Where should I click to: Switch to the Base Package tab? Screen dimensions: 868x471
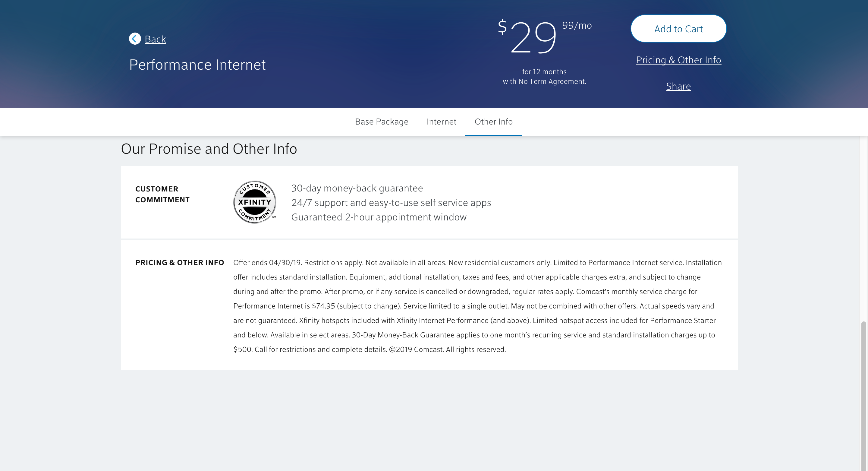[x=382, y=122]
